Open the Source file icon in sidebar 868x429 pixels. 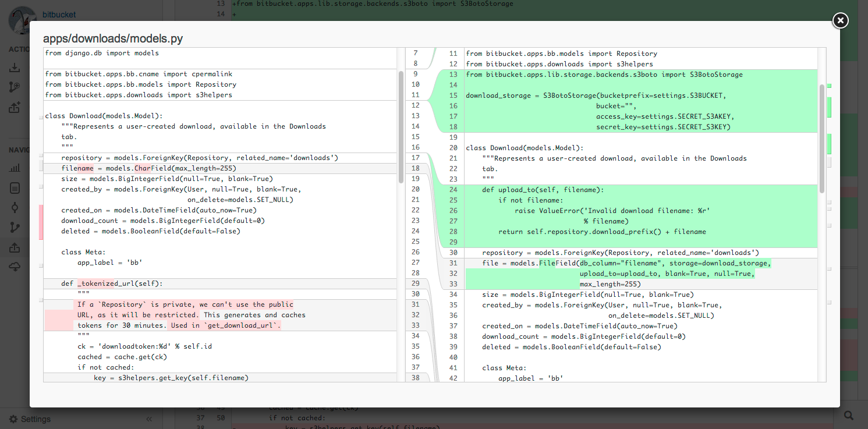(15, 188)
